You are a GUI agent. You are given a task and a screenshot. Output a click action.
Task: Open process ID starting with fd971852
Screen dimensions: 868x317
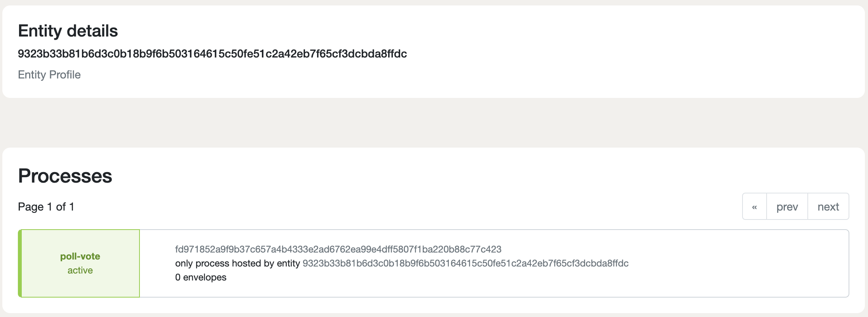click(x=338, y=249)
